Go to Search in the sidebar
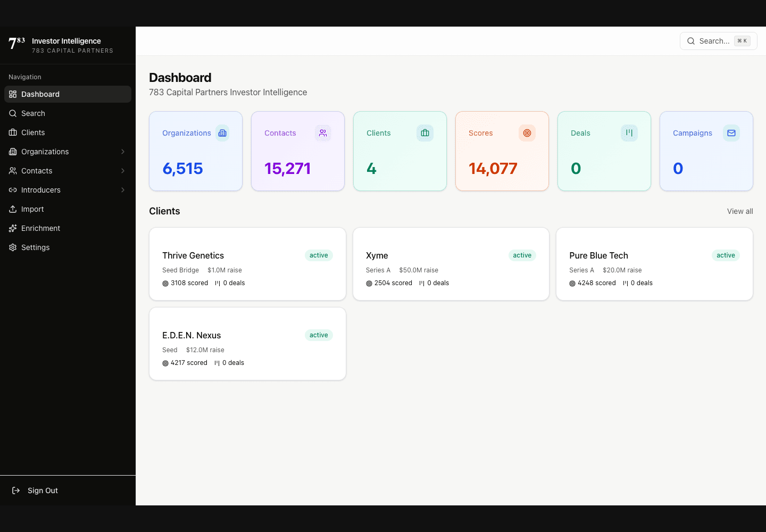 click(x=68, y=113)
